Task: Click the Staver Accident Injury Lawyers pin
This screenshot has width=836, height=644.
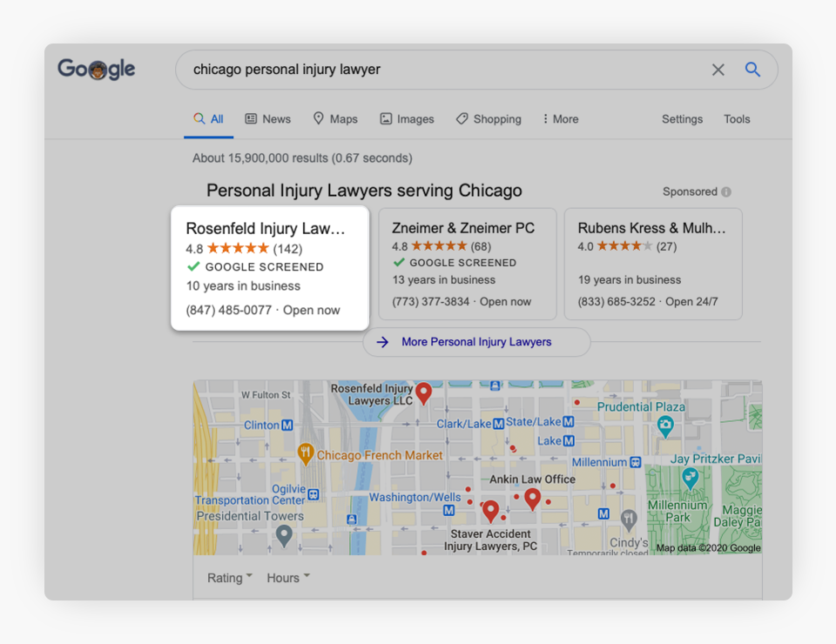Action: (x=490, y=510)
